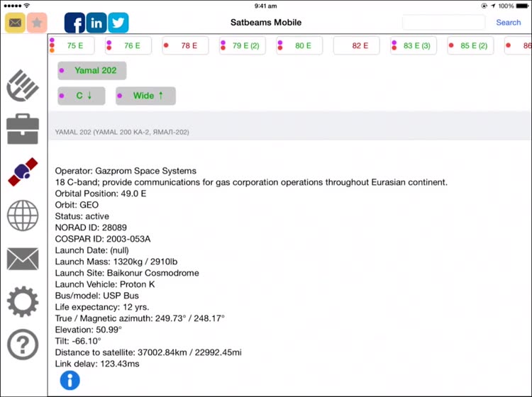Image resolution: width=532 pixels, height=397 pixels.
Task: Tap the Yamal 202 satellite button
Action: click(92, 70)
